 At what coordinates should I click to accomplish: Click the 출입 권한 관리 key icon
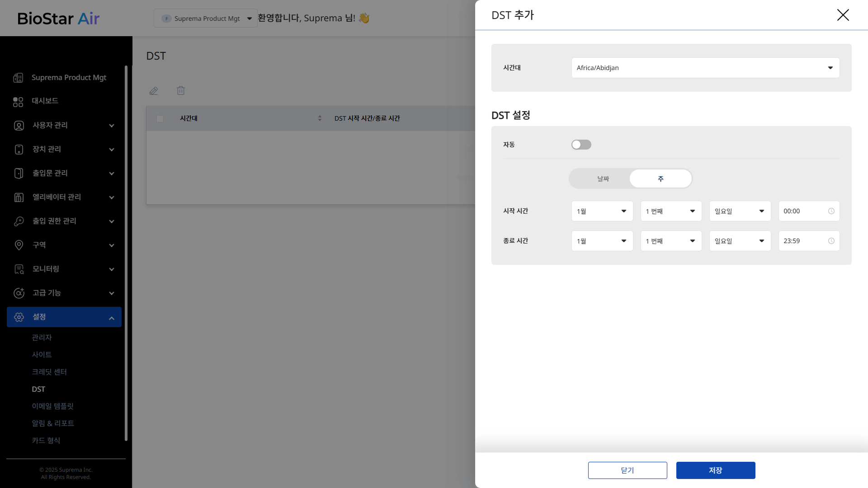pyautogui.click(x=19, y=221)
